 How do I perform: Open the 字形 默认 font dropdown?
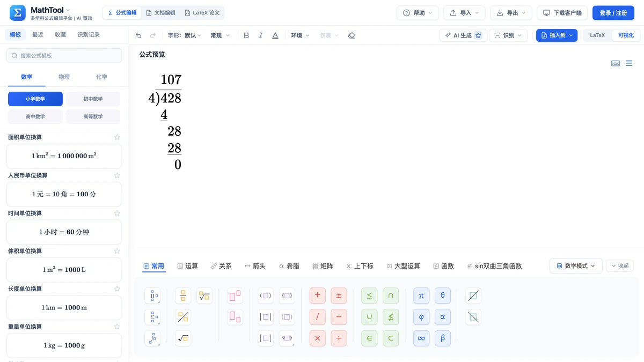[185, 35]
